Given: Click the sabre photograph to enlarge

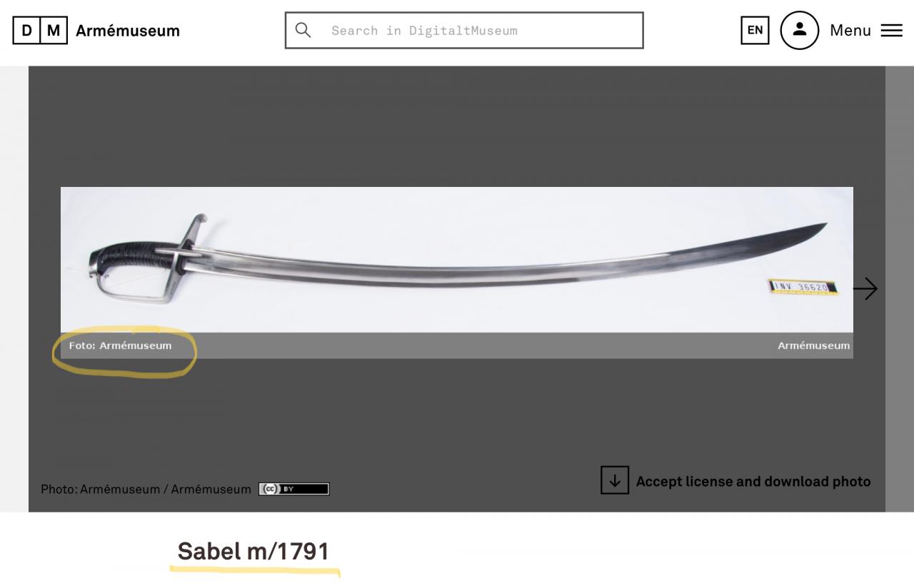Looking at the screenshot, I should coord(457,260).
